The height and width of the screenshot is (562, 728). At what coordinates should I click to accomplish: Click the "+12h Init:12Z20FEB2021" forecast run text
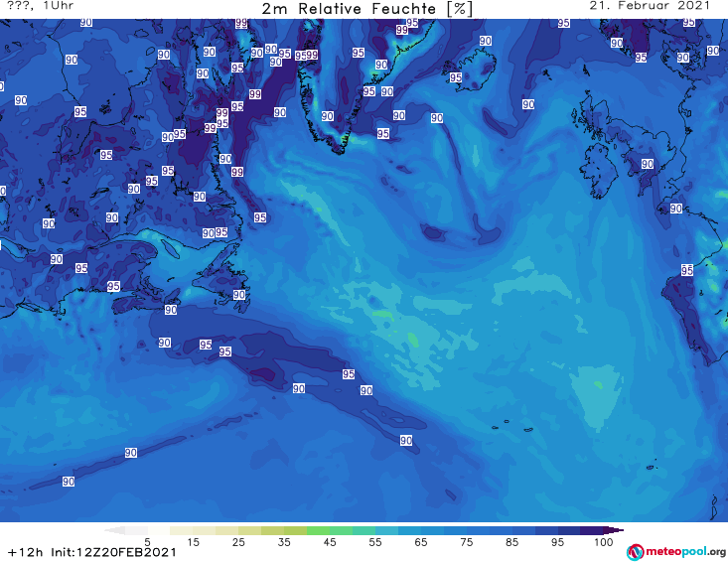tap(92, 552)
